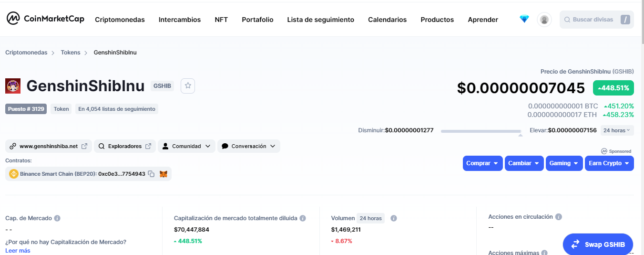This screenshot has height=255, width=644.
Task: Expand the Comunidad dropdown
Action: (186, 146)
